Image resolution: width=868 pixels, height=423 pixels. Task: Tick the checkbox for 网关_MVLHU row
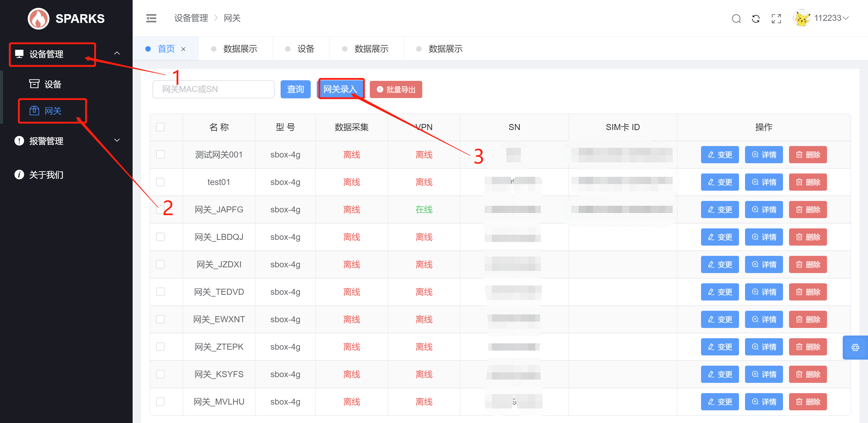pos(160,401)
